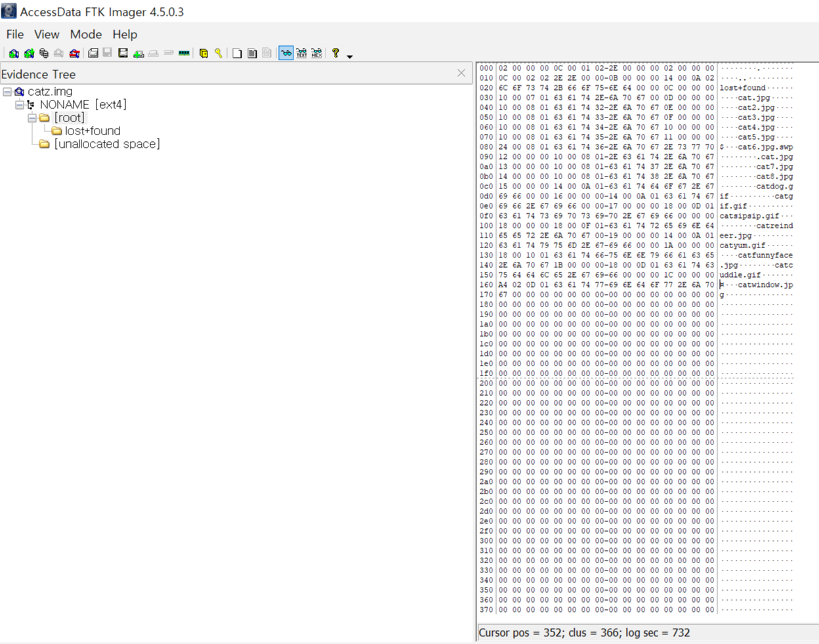Click the grayed Create Custom Content Image icon
Viewport: 819px width, 644px height.
point(154,53)
